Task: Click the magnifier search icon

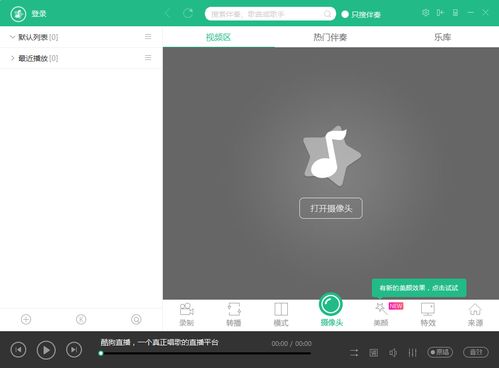Action: [x=327, y=14]
